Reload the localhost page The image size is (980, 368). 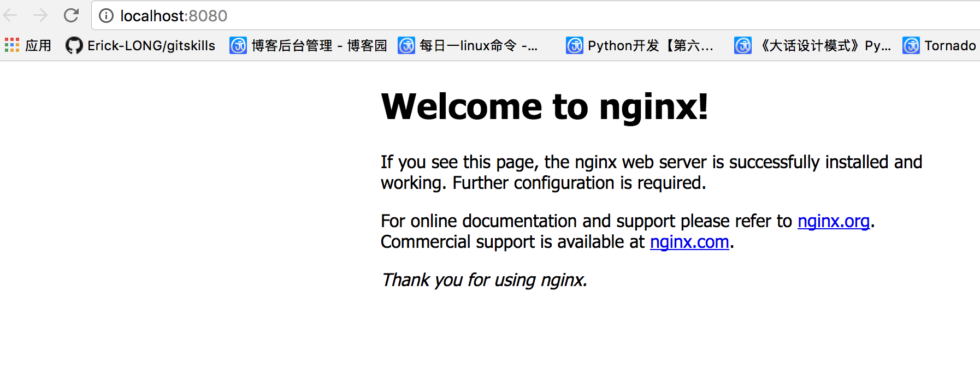pos(71,15)
